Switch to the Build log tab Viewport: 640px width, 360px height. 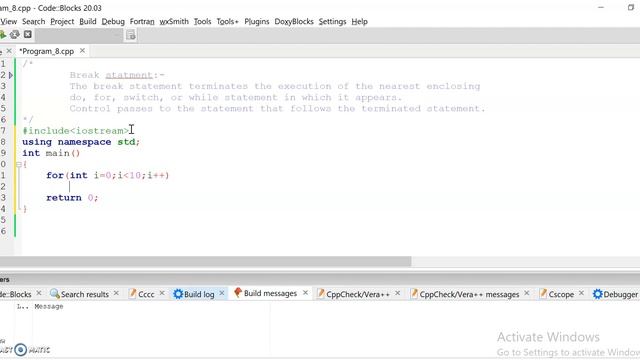pos(194,294)
